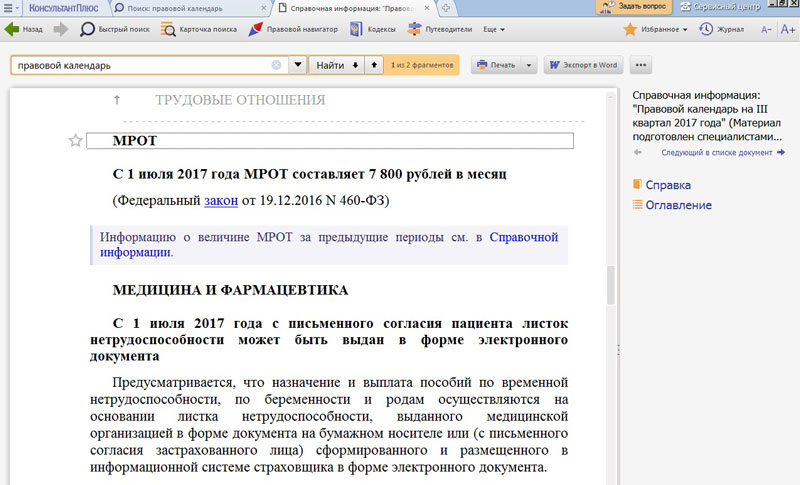
Task: Open the закон hyperlink
Action: [x=220, y=200]
